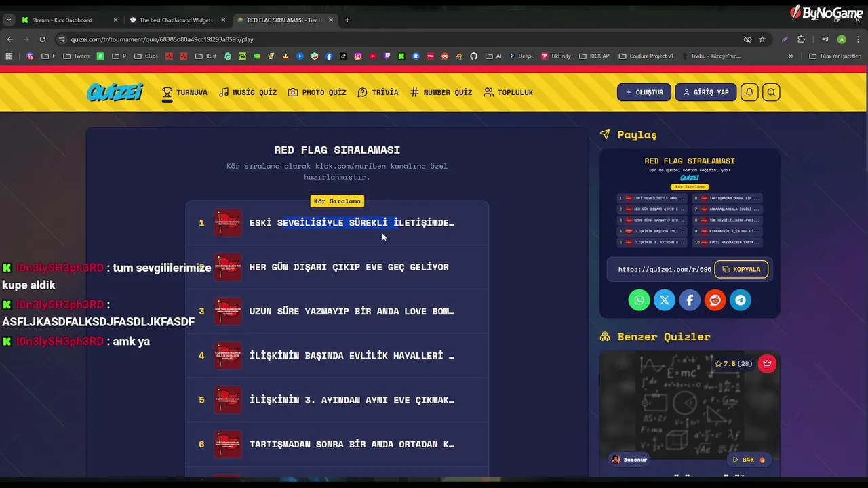The image size is (868, 488).
Task: Share quiz on Facebook icon
Action: tap(690, 300)
